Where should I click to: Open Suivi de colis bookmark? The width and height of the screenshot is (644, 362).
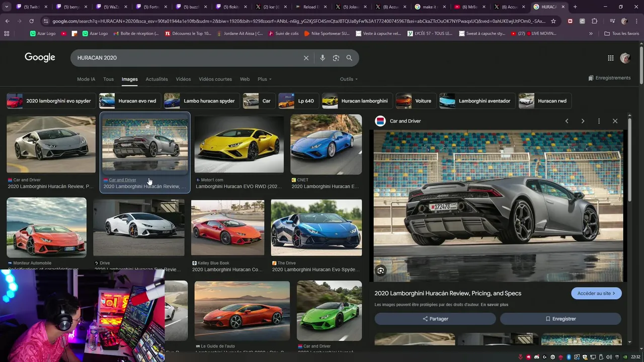(284, 33)
